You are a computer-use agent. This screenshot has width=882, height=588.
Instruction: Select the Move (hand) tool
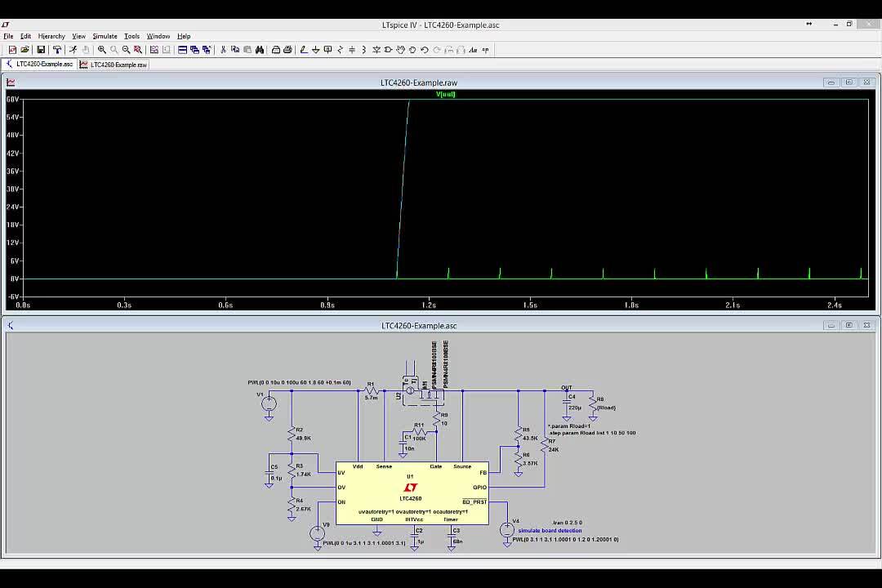click(x=400, y=50)
